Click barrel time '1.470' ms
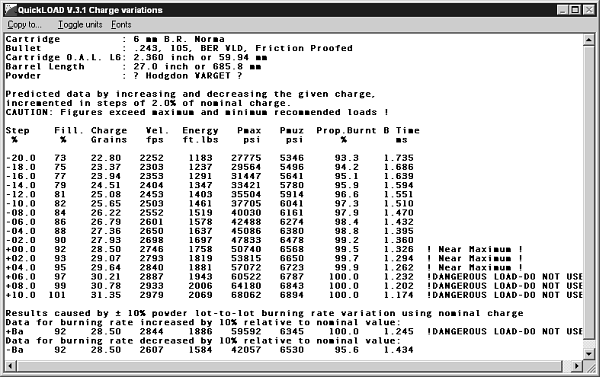This screenshot has width=600, height=377. click(399, 213)
